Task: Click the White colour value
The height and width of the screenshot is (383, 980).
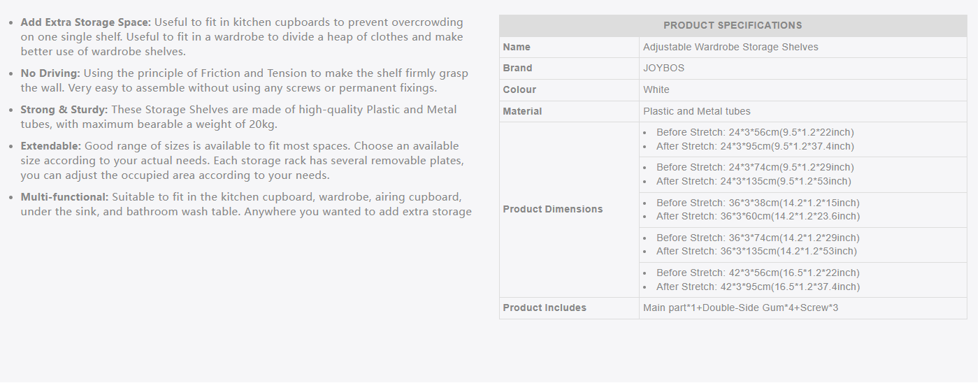Action: coord(656,89)
